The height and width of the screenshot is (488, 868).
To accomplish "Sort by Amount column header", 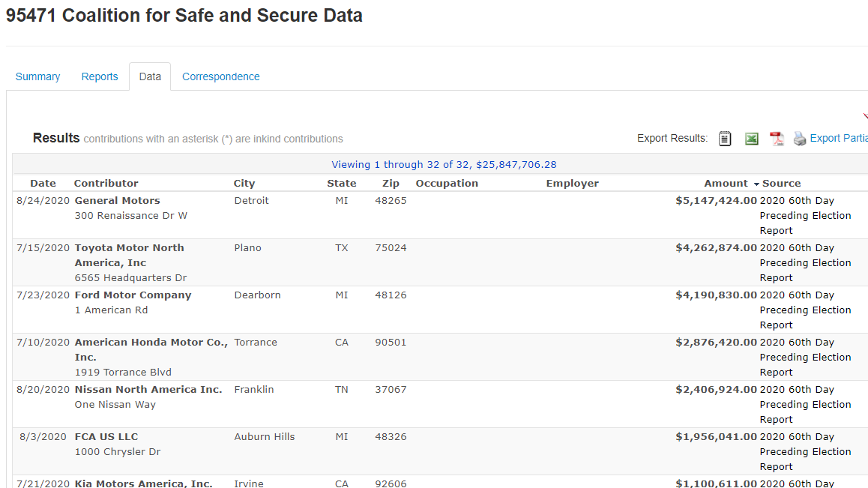I will (726, 184).
